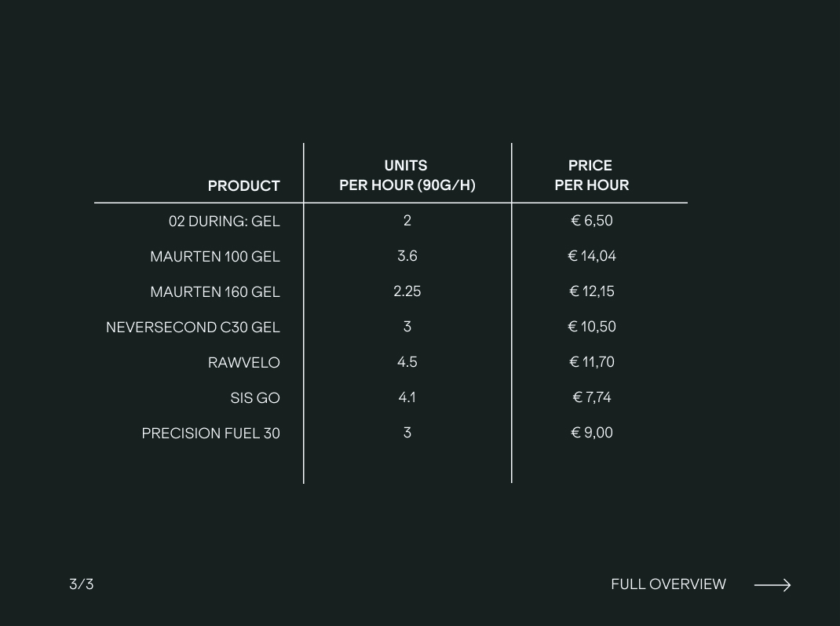
Task: Click the € 12,15 price for Maurten 160
Action: [x=591, y=291]
